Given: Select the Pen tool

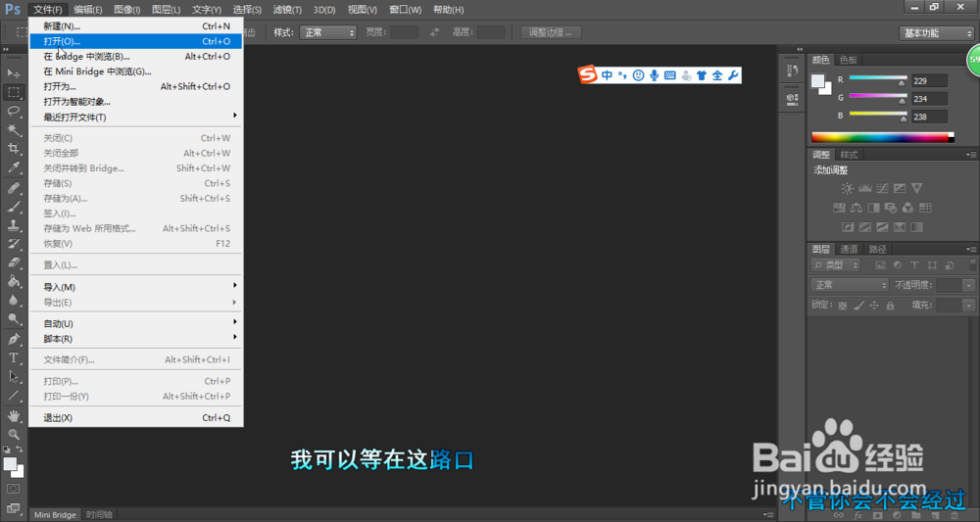Looking at the screenshot, I should pos(13,340).
